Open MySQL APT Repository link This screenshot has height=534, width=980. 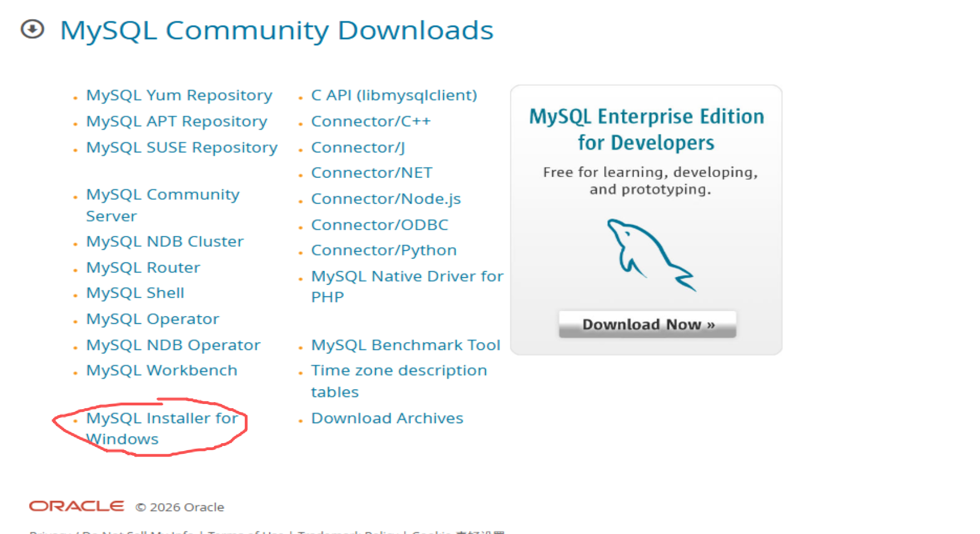pos(177,122)
